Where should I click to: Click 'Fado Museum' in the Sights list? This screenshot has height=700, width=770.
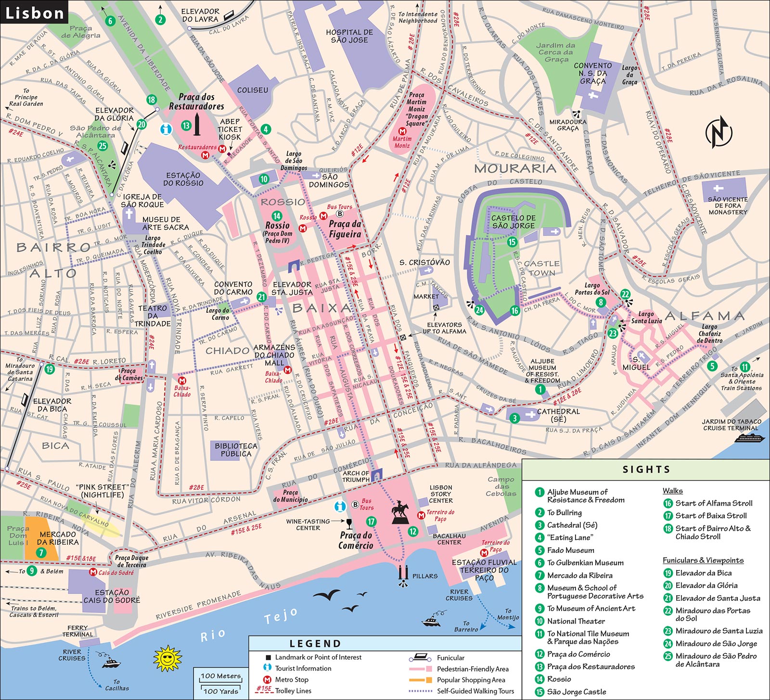tap(571, 550)
